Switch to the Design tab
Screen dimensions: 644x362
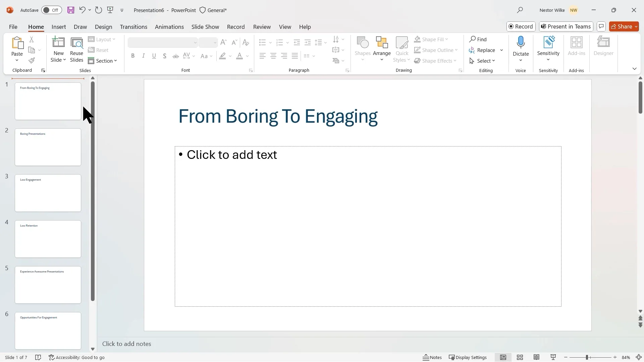point(103,27)
